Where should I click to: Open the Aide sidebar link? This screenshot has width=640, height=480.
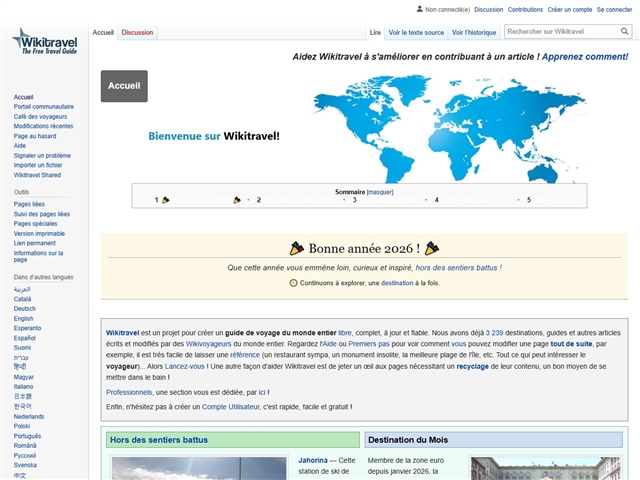pyautogui.click(x=20, y=146)
